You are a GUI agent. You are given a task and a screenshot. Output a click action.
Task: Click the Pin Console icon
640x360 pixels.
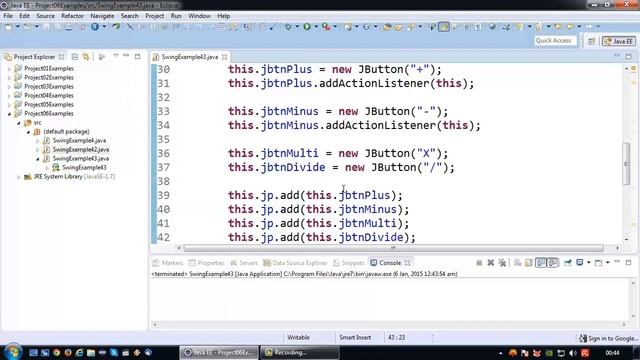(568, 263)
